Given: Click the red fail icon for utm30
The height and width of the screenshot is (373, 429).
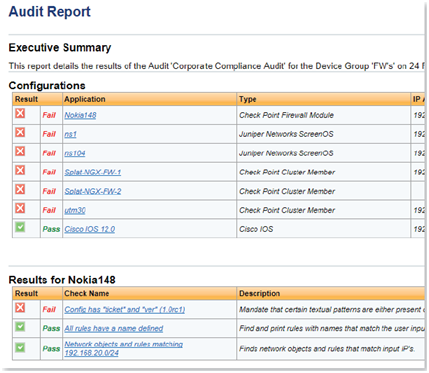Looking at the screenshot, I should tap(20, 208).
